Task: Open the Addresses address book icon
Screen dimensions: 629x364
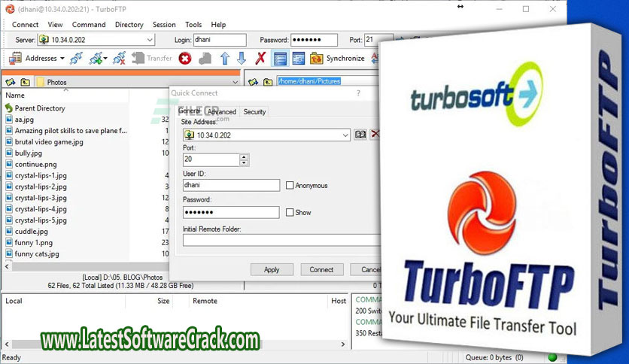Action: point(15,58)
